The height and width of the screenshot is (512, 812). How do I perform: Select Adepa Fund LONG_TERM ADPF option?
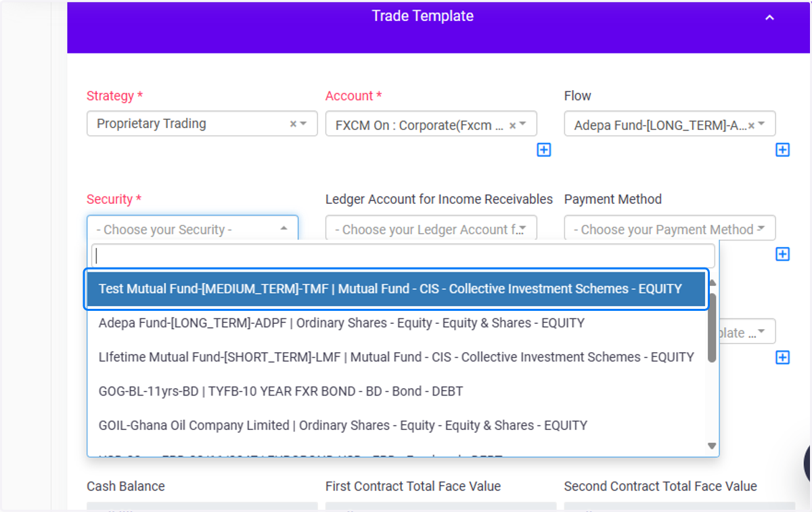click(x=396, y=323)
